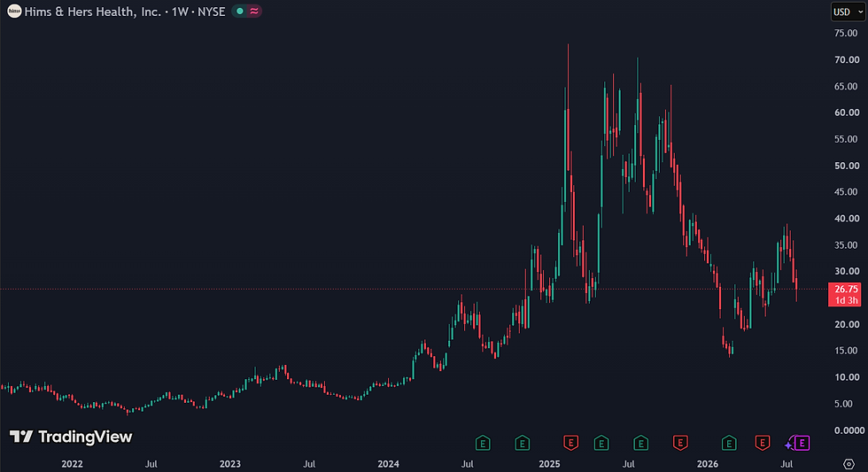The width and height of the screenshot is (868, 472).
Task: Open red earnings marker before 2026 label
Action: 680,444
